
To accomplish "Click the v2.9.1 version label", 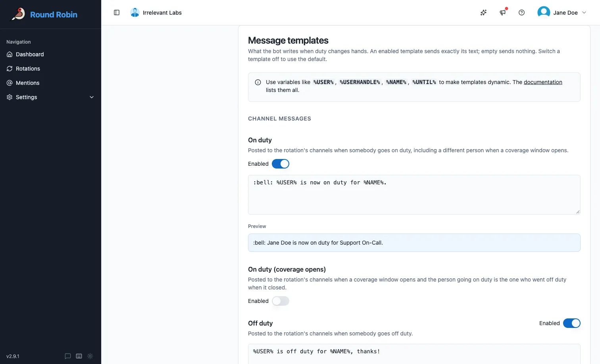I will pos(13,356).
